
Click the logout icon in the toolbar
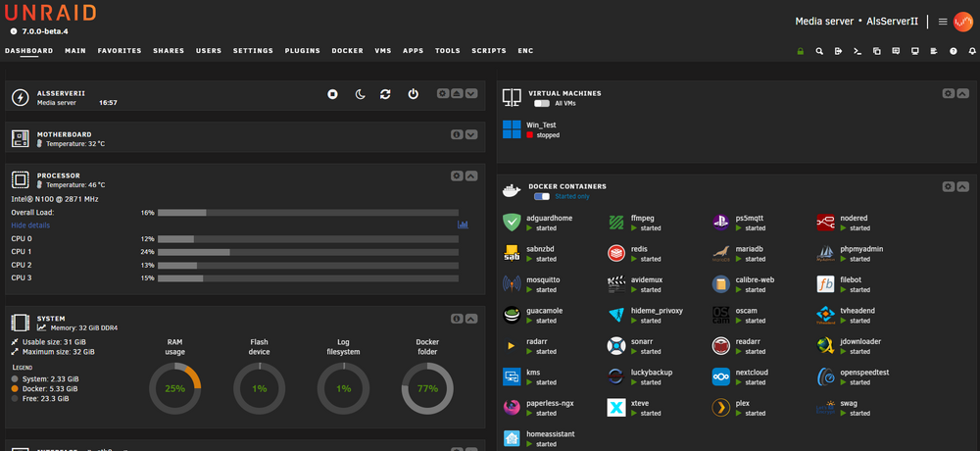coord(838,51)
